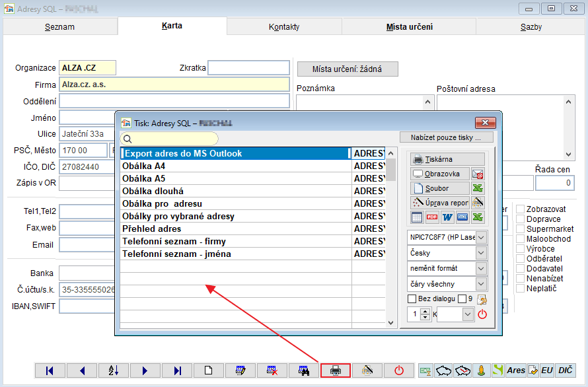588x387 pixels.
Task: Open the table grid view icon in print dialog
Action: click(417, 217)
